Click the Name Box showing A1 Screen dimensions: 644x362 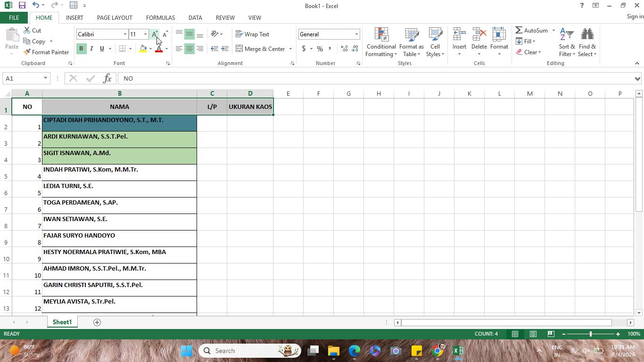(x=22, y=78)
